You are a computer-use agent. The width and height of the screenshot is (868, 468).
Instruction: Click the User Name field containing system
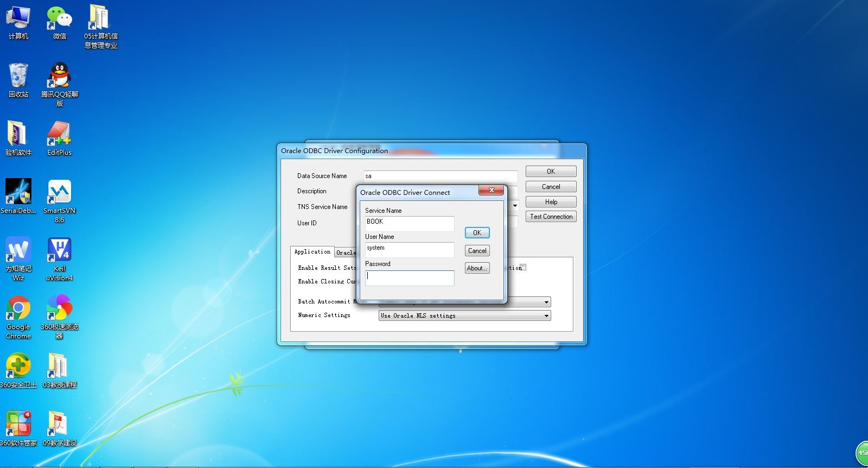(410, 250)
